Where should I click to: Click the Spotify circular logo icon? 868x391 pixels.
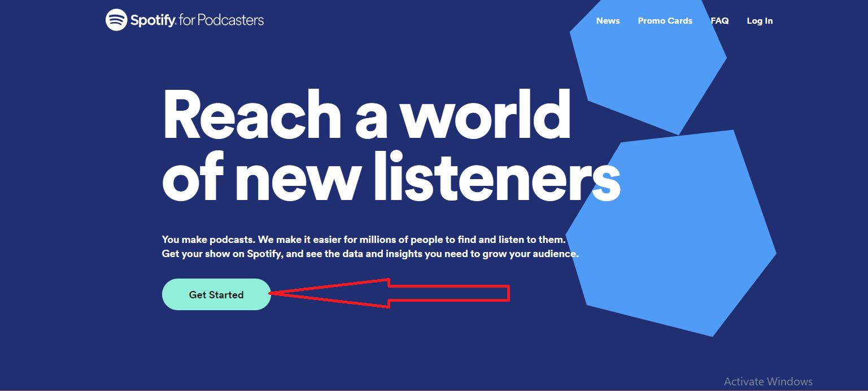[x=116, y=20]
